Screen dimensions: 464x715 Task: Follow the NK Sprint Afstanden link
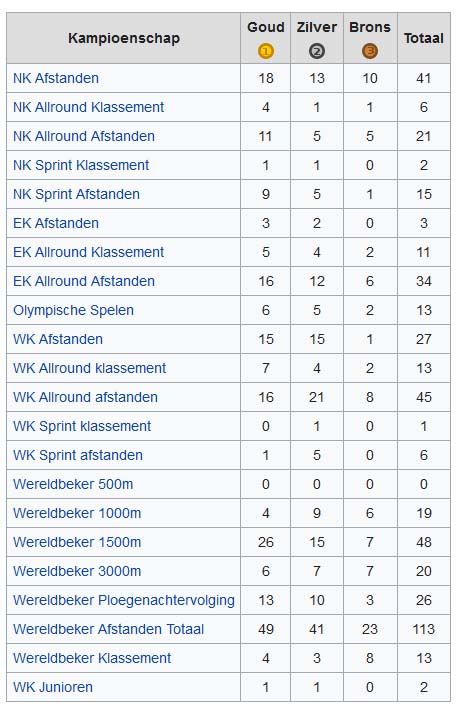[x=76, y=194]
